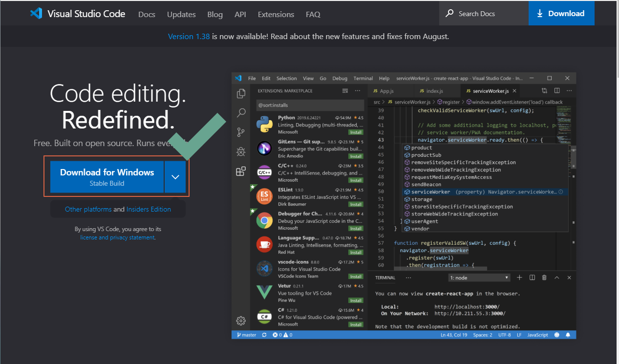This screenshot has height=364, width=619.
Task: Open Source Control in the activity bar
Action: 241,132
